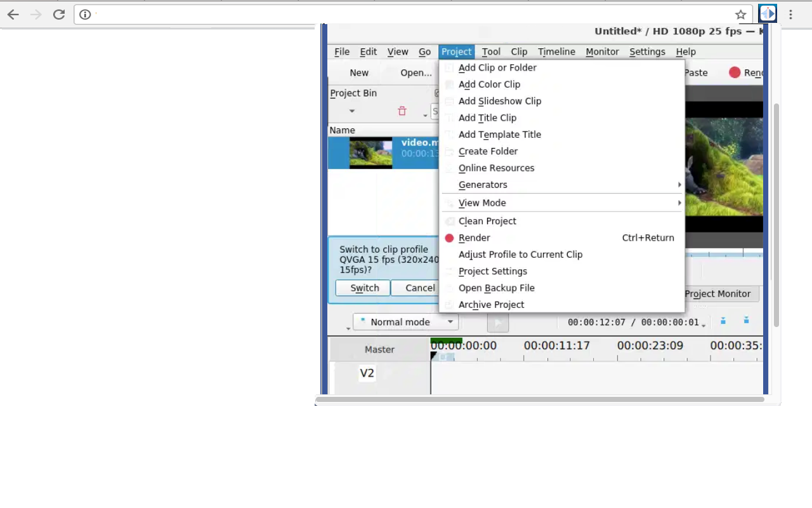Choose Archive Project

tap(561, 305)
